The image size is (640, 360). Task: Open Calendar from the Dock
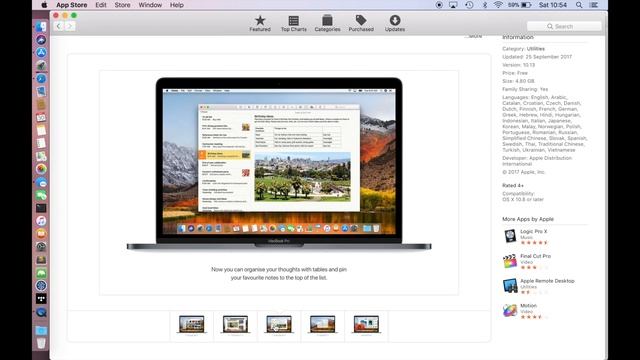coord(41,118)
